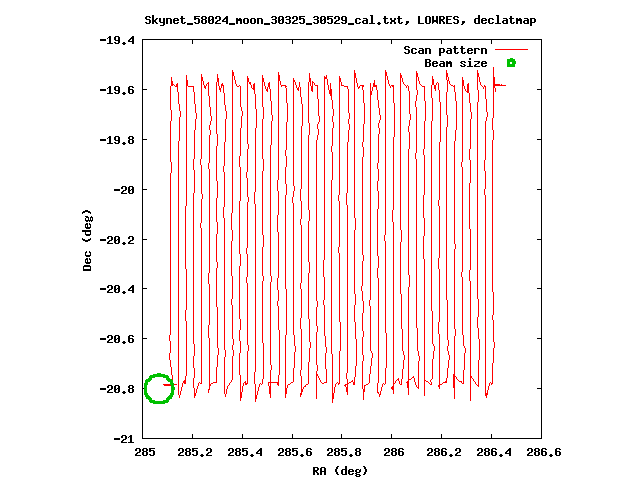
Task: Click the green beam size legend marker
Action: pos(511,63)
